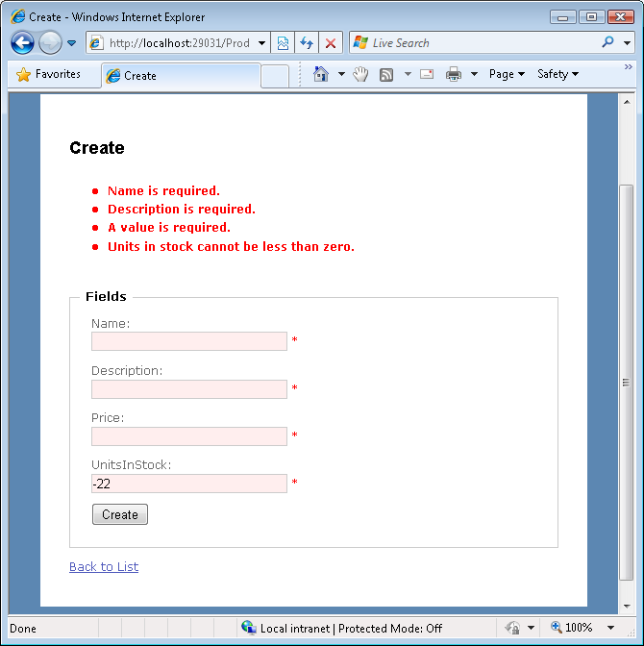
Task: Open the recent pages dropdown arrow
Action: tap(72, 43)
